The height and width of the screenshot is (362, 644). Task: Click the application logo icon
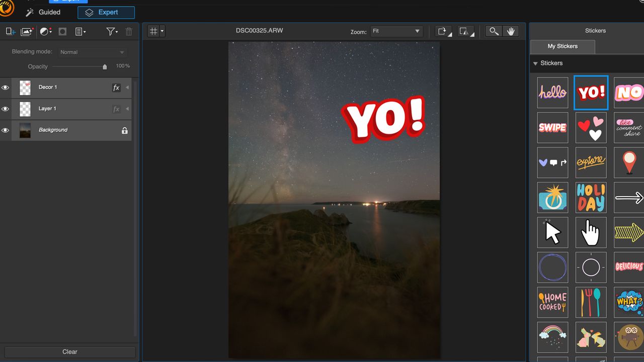pos(7,8)
